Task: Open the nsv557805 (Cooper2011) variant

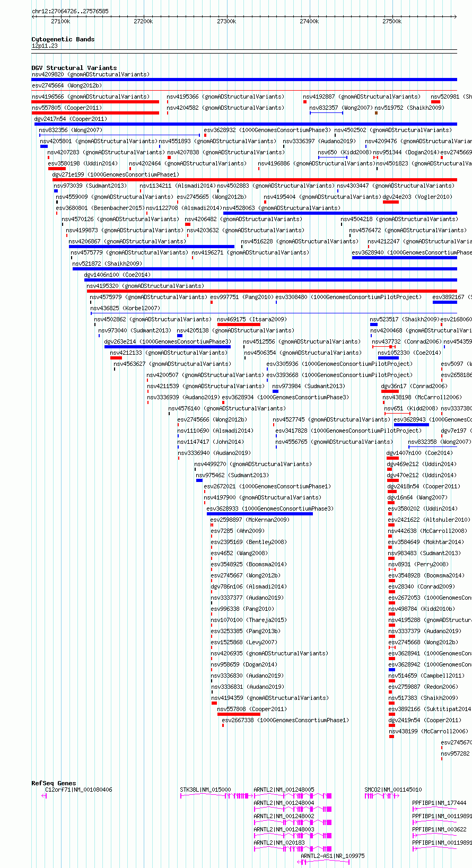Action: 95,113
